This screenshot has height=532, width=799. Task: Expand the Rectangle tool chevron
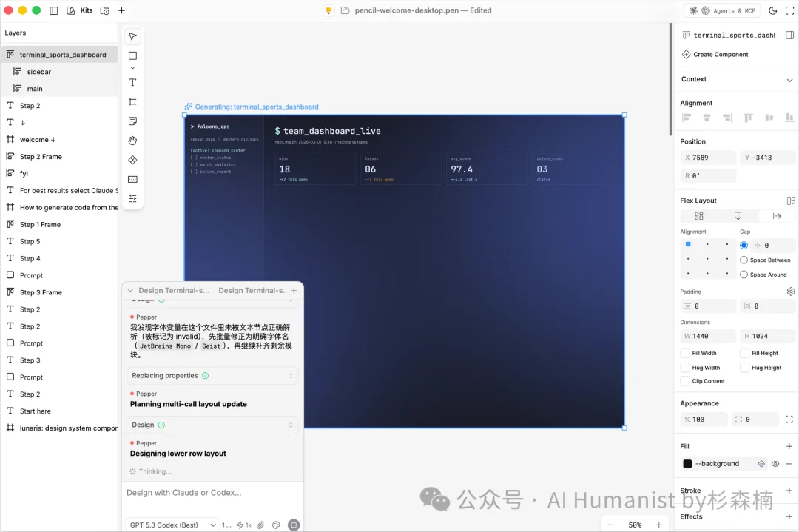point(132,68)
